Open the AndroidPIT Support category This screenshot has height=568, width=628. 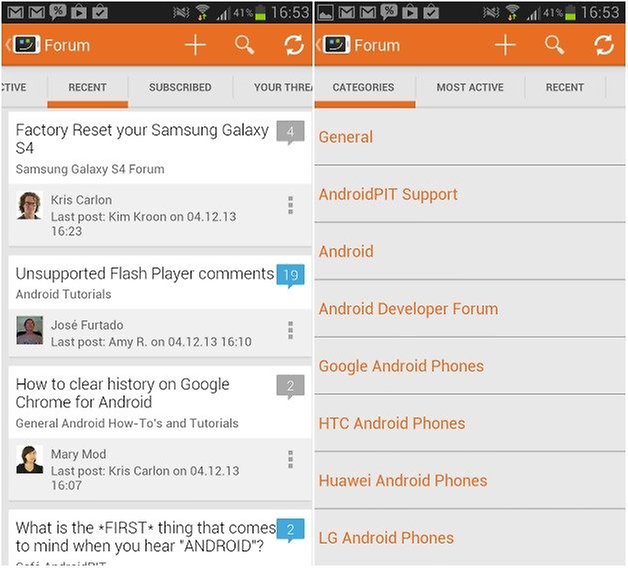(470, 194)
